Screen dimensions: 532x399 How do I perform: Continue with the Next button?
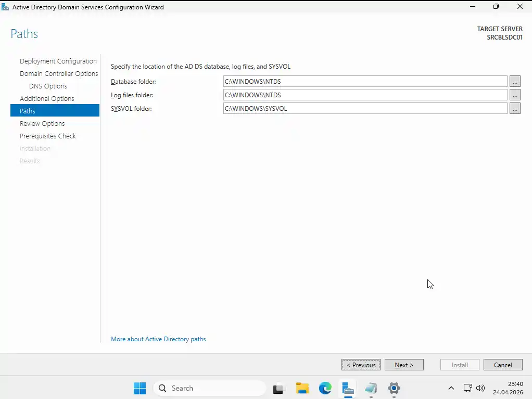pos(404,365)
